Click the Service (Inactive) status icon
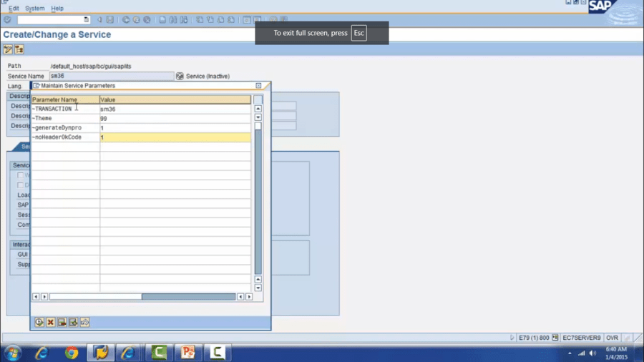 (x=180, y=76)
